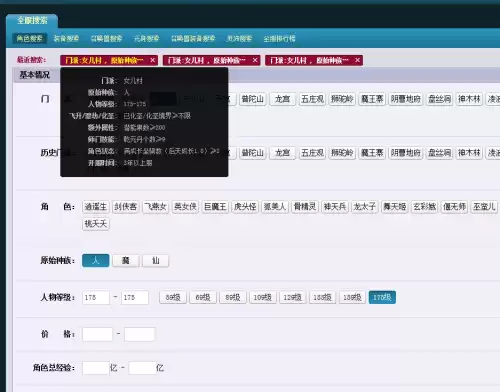Image resolution: width=500 pixels, height=392 pixels.
Task: Choose the 虎头怪 character
Action: [245, 207]
